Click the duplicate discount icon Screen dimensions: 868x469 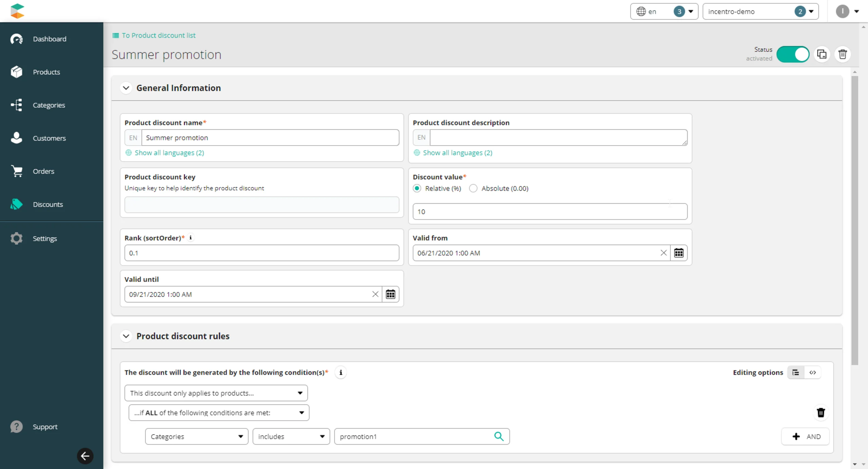(x=822, y=54)
